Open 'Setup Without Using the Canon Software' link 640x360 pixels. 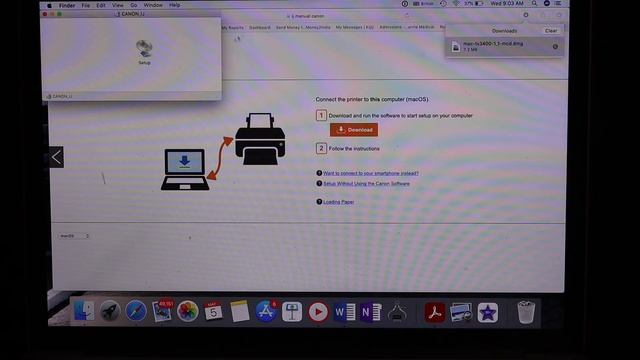point(366,184)
